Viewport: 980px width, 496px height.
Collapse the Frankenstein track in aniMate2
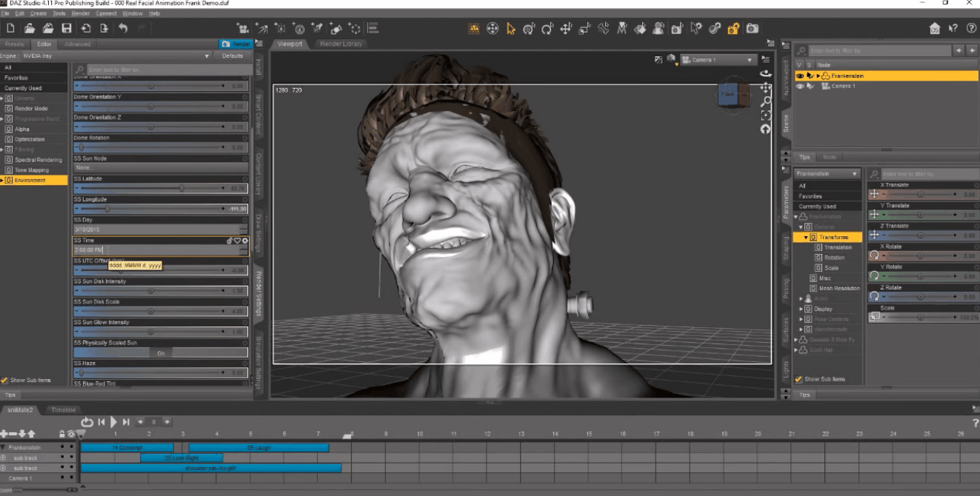pos(3,448)
